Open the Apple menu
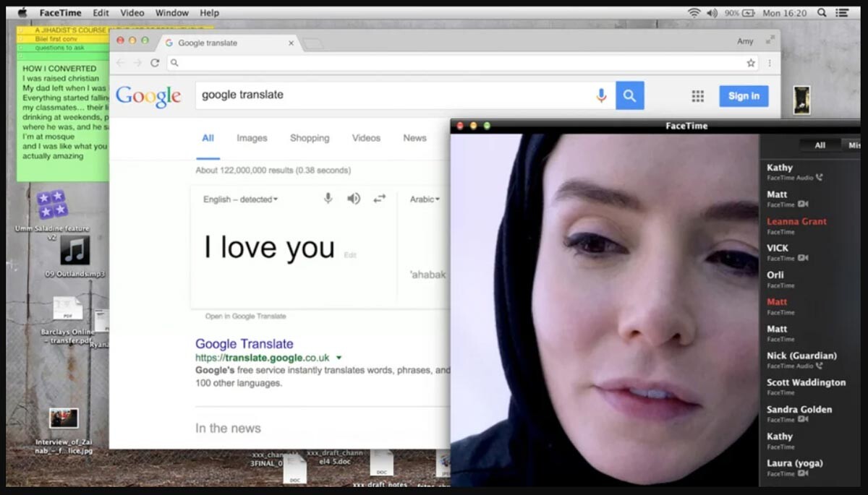This screenshot has width=868, height=495. click(x=22, y=12)
